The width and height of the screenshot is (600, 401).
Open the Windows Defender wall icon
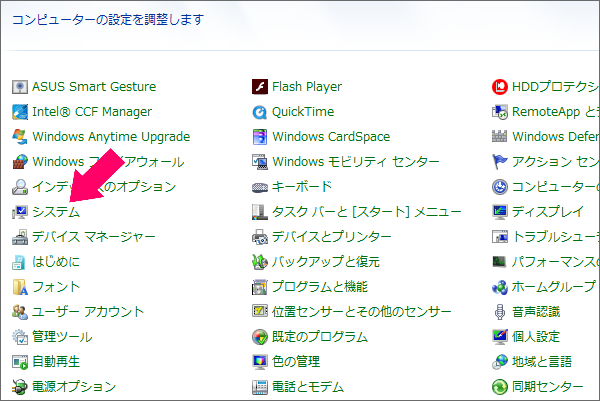point(500,136)
